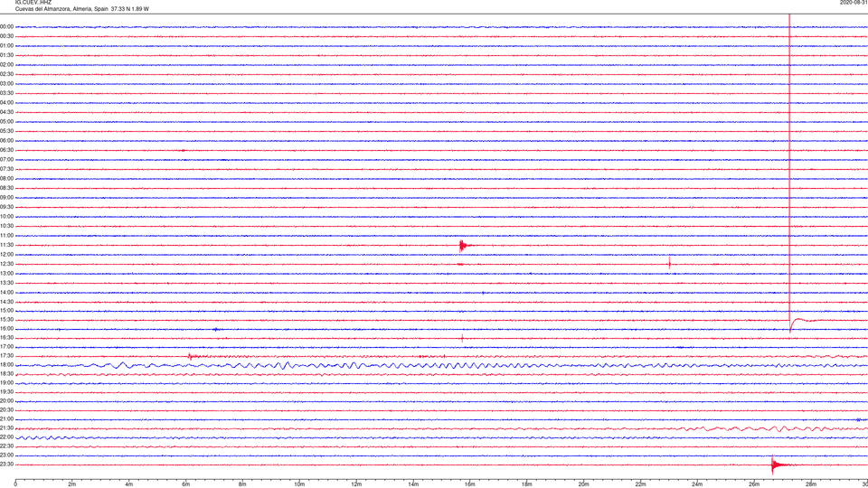Click the 18:00 time label
Screen dimensions: 868x488
[6, 364]
